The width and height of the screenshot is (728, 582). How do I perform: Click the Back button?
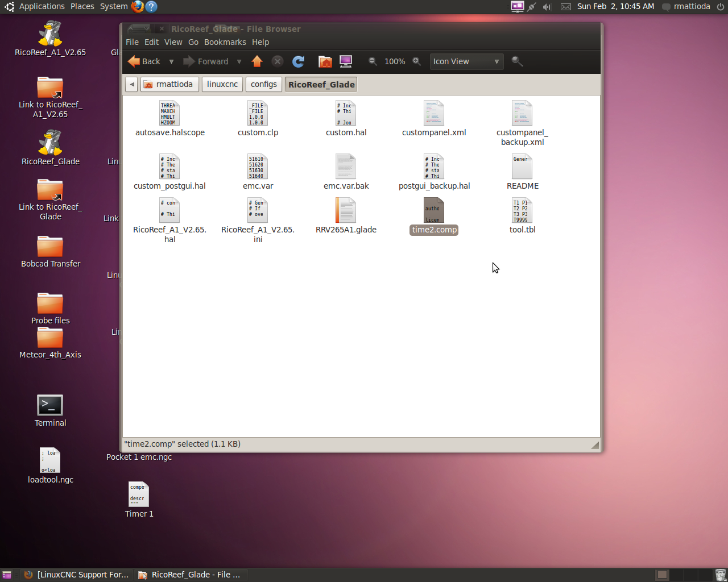tap(145, 61)
